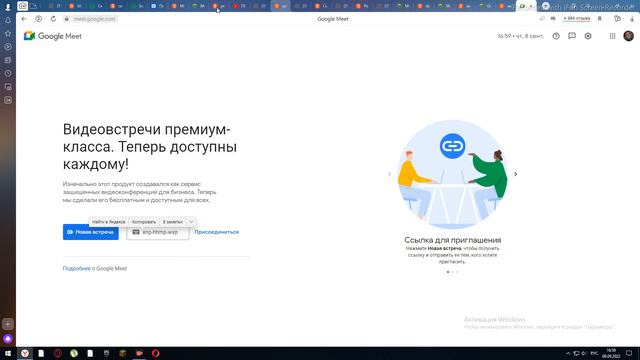Viewport: 640px width, 360px height.
Task: Open the play icon in browser sidebar
Action: coord(8,47)
